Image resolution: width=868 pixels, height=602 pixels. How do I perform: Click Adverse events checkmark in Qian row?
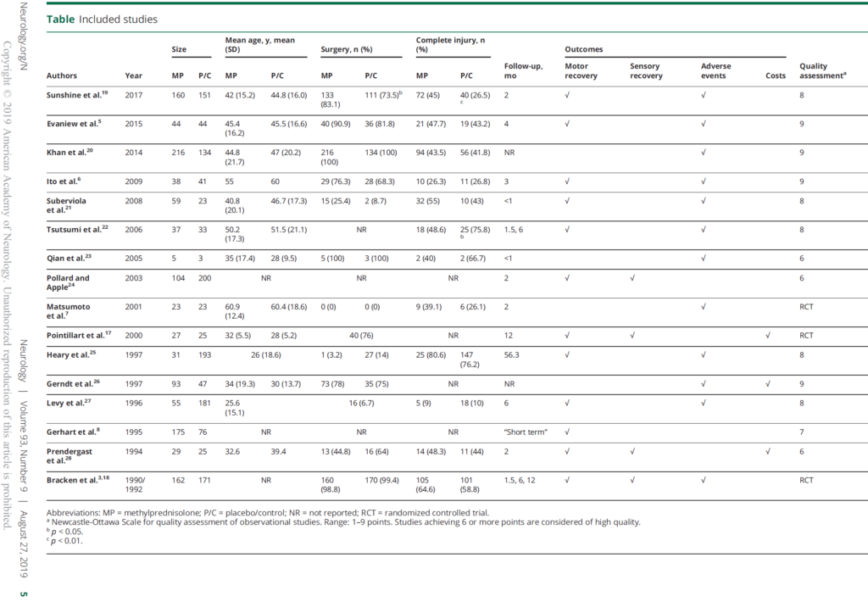click(x=703, y=258)
